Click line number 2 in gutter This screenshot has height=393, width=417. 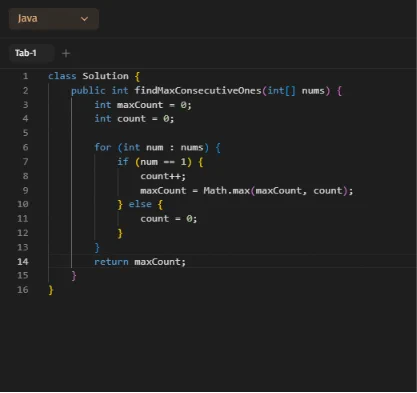coord(25,91)
